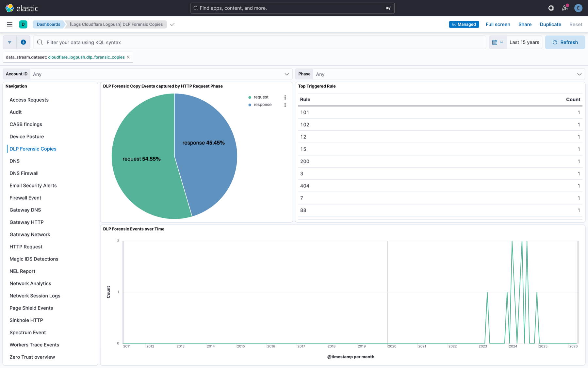Open the help menu icon

(551, 8)
